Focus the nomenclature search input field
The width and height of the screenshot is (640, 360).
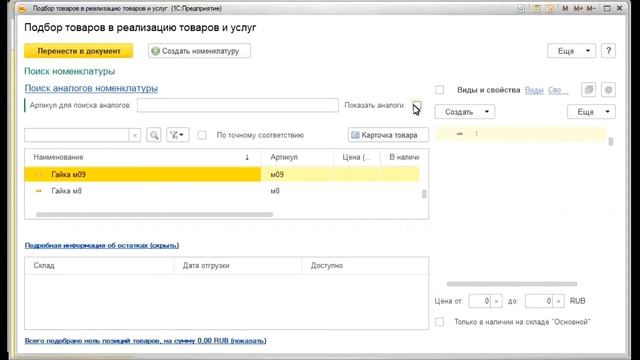tap(77, 135)
